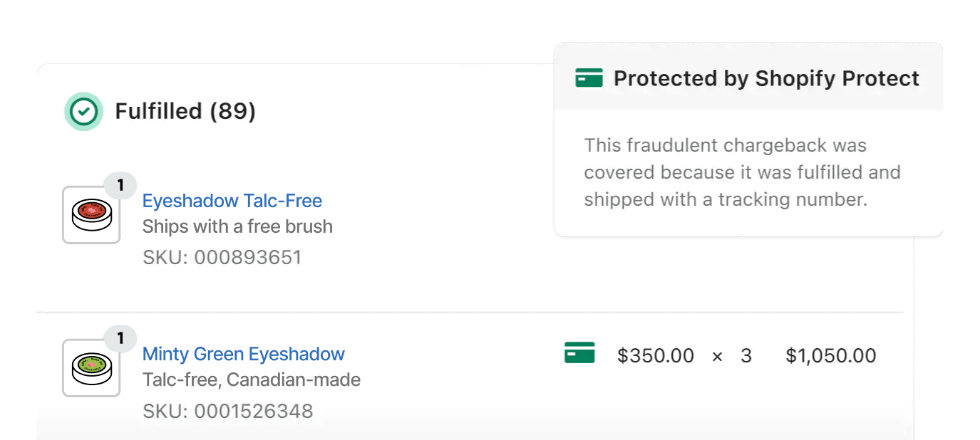Select SKU 0001526348 under Minty Green Eyeshadow
The image size is (980, 440).
click(227, 411)
